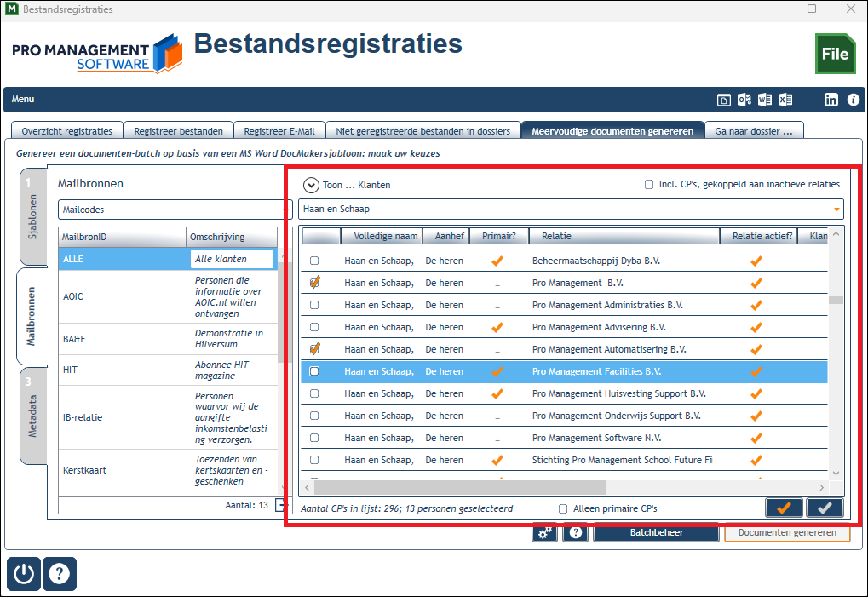The width and height of the screenshot is (868, 597).
Task: Click the info icon in menu bar
Action: click(x=853, y=100)
